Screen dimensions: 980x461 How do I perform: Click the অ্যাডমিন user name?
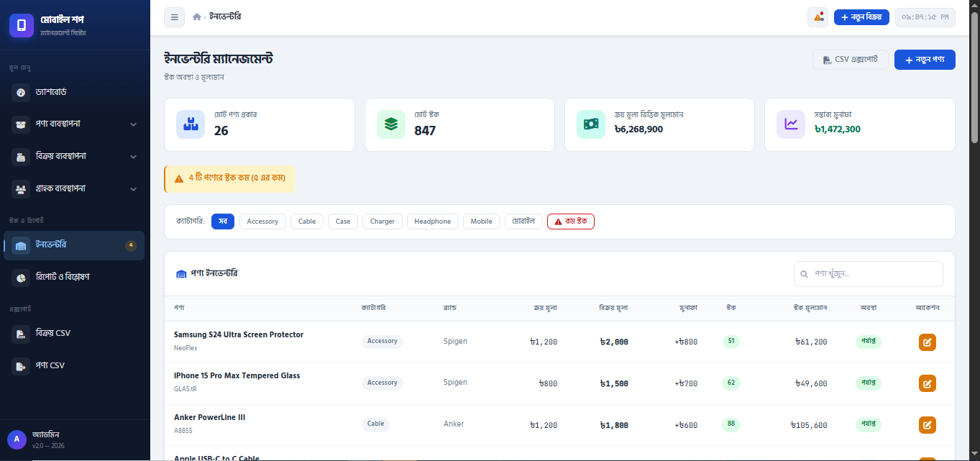click(x=46, y=434)
